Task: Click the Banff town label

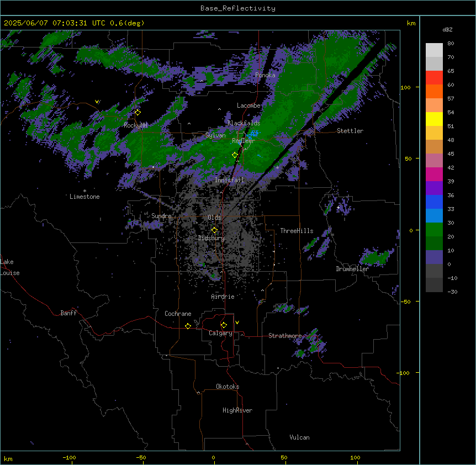Action: pyautogui.click(x=68, y=313)
